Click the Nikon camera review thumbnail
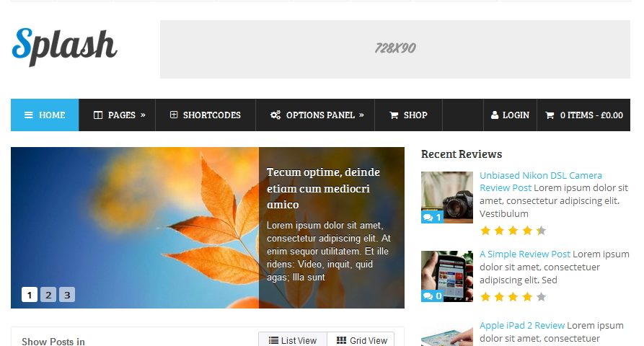Screen dimensions: 644x346 (x=447, y=198)
